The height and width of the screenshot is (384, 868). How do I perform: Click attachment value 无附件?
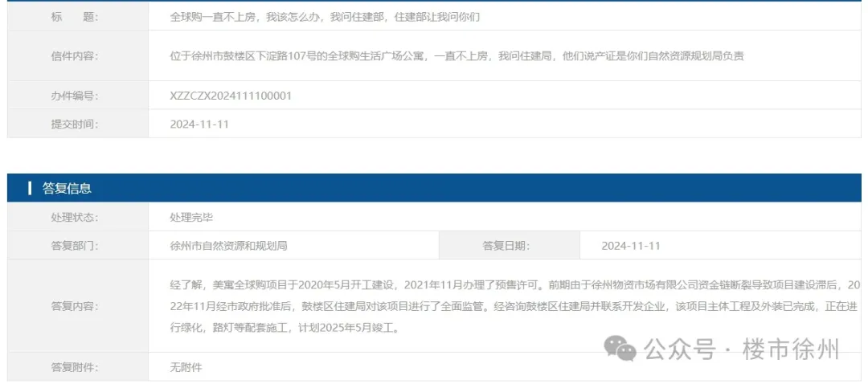coord(184,367)
